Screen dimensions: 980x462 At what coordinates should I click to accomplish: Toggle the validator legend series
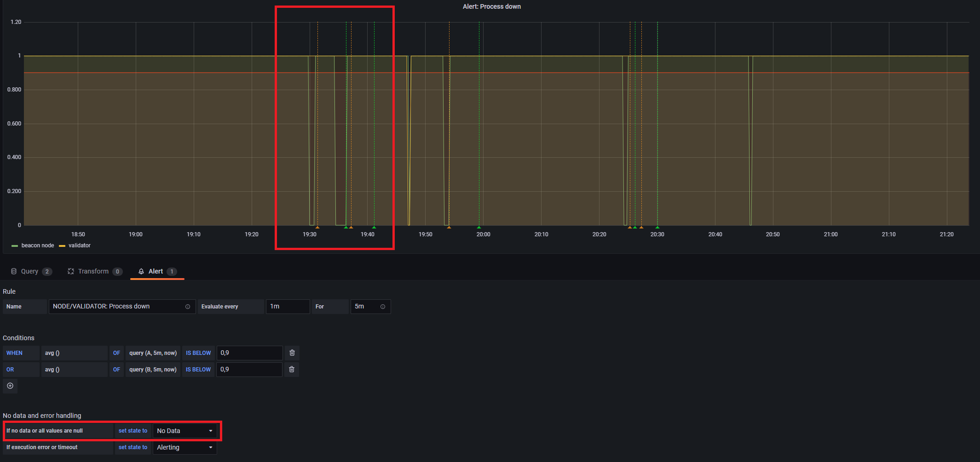[x=80, y=245]
